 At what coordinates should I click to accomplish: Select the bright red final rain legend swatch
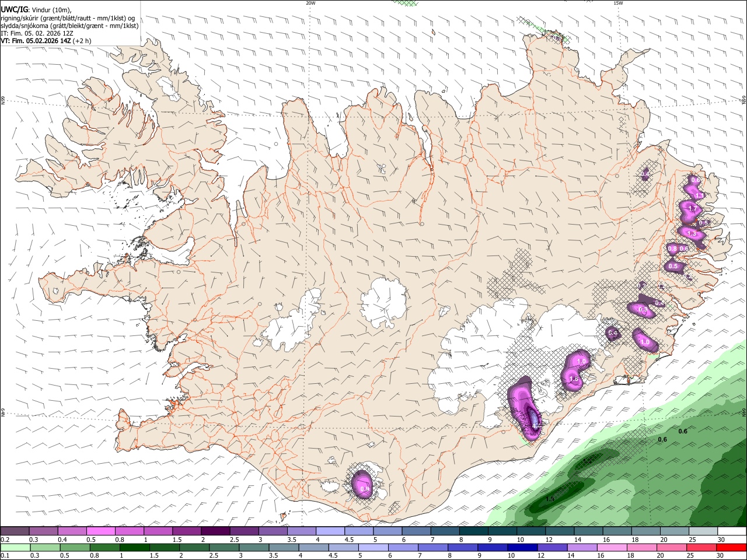pyautogui.click(x=731, y=547)
